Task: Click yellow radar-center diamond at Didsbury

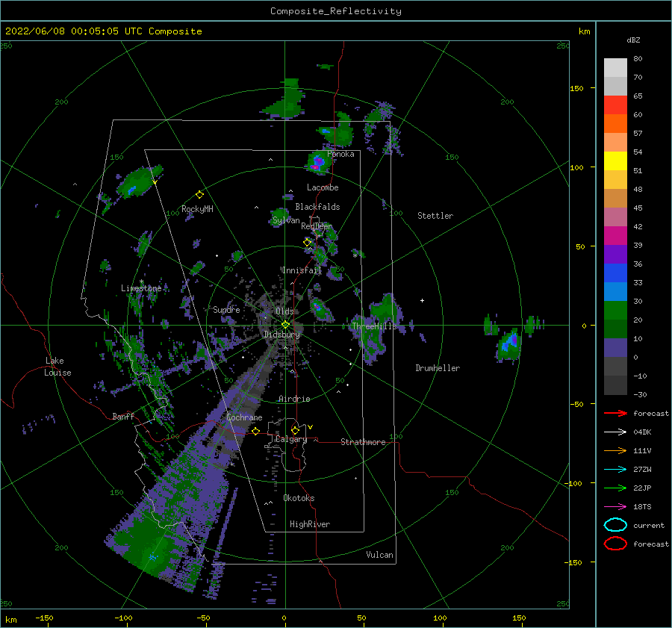Action: [285, 325]
